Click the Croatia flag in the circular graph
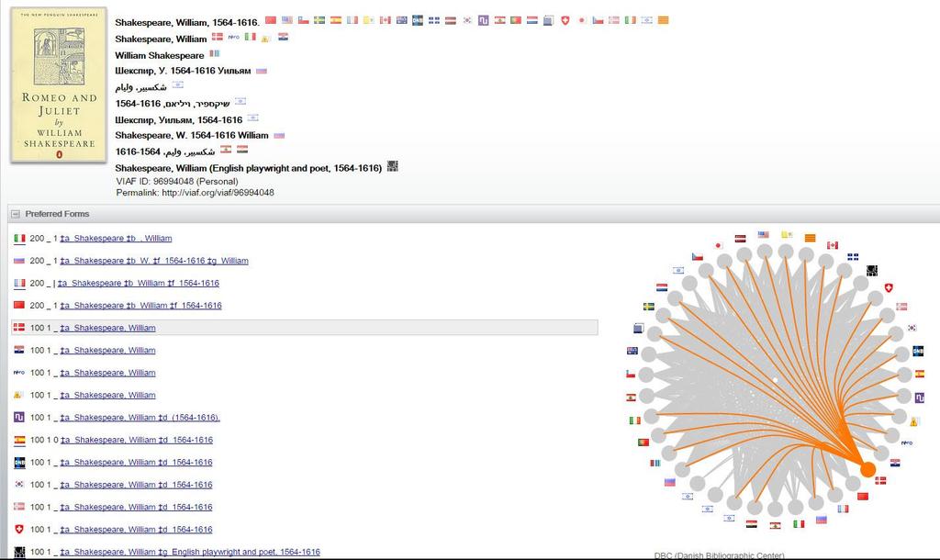 pos(895,463)
